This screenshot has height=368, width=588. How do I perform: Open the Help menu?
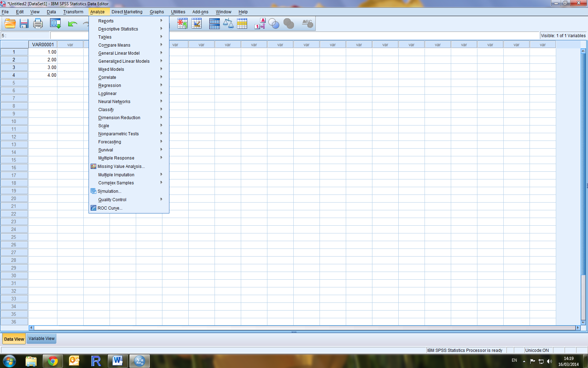tap(243, 12)
